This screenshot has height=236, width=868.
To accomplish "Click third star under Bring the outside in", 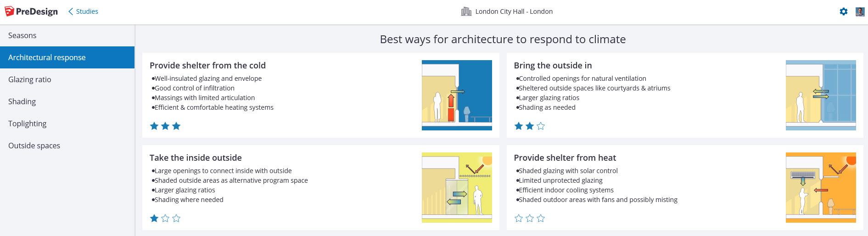I will [541, 126].
